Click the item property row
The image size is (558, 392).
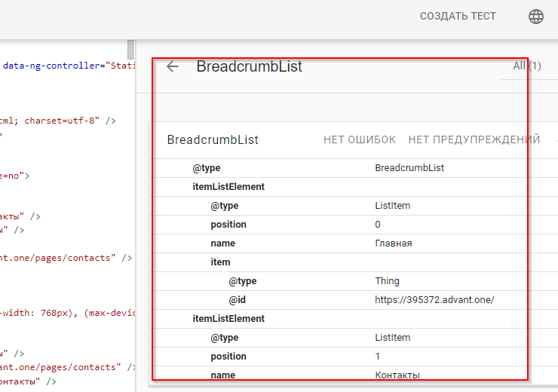coord(220,262)
